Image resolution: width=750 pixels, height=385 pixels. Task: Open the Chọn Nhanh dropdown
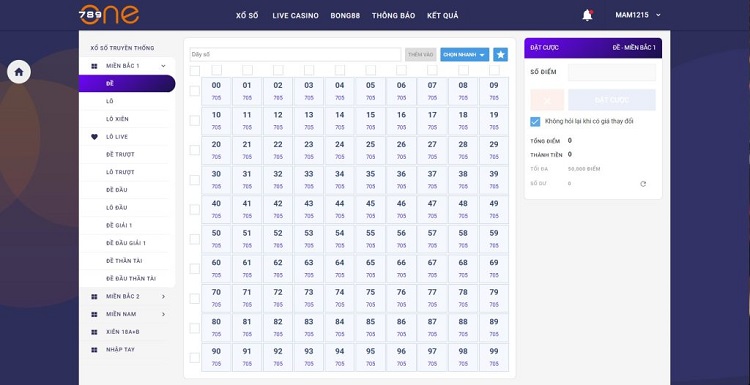coord(464,55)
